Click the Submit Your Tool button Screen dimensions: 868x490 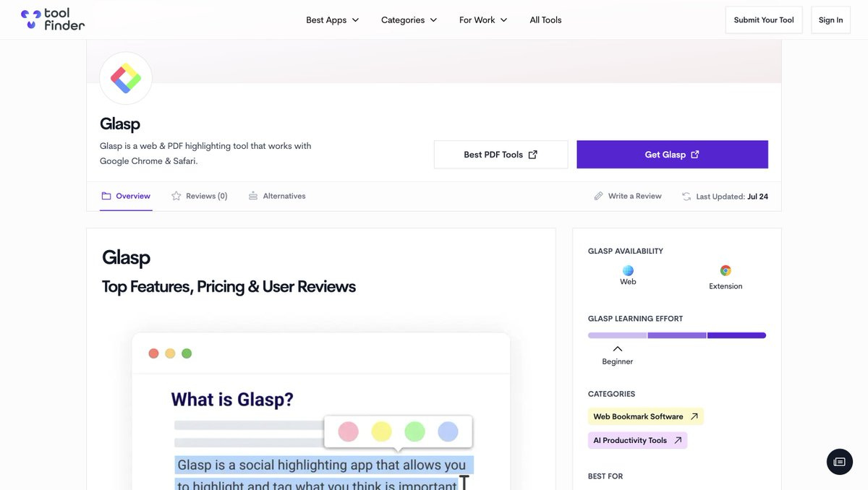pyautogui.click(x=764, y=20)
